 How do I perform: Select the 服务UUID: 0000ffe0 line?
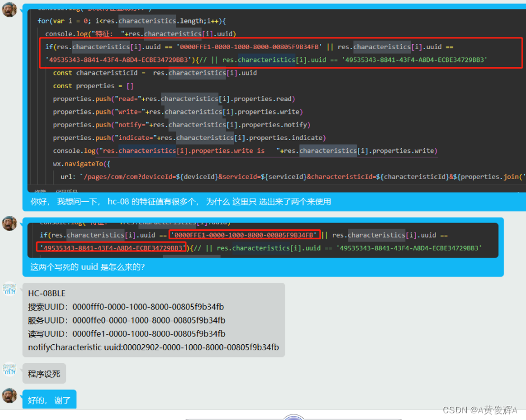coord(126,321)
